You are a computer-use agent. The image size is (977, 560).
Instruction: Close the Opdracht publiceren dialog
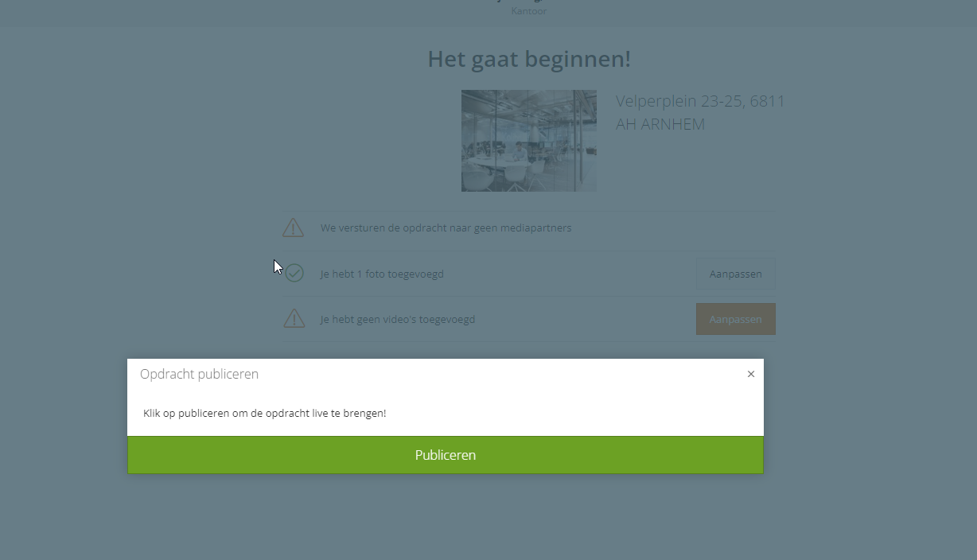click(x=750, y=374)
